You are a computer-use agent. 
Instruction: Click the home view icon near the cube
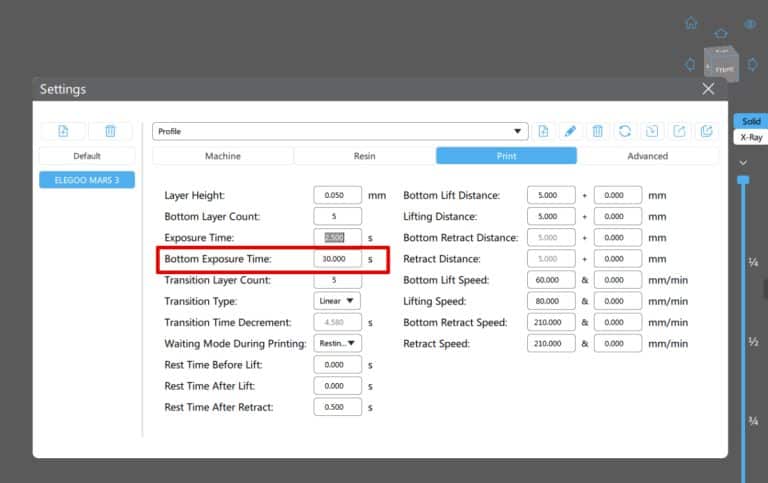(x=691, y=23)
